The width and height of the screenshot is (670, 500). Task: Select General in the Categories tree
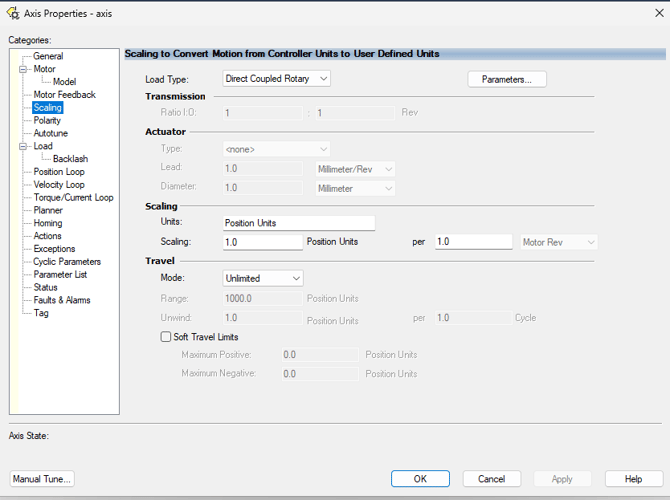click(x=48, y=56)
